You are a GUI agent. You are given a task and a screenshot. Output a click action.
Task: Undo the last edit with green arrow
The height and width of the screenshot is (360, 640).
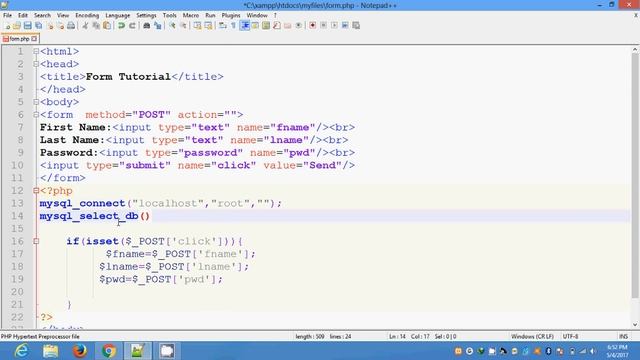click(x=121, y=26)
